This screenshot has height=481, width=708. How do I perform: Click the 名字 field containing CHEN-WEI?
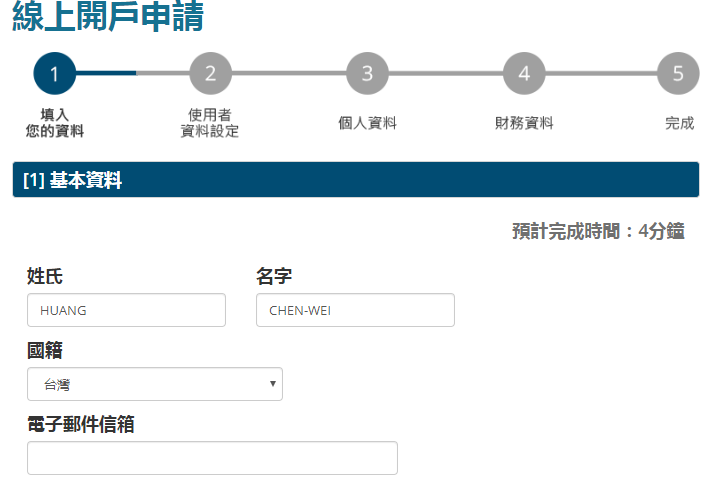click(x=355, y=310)
